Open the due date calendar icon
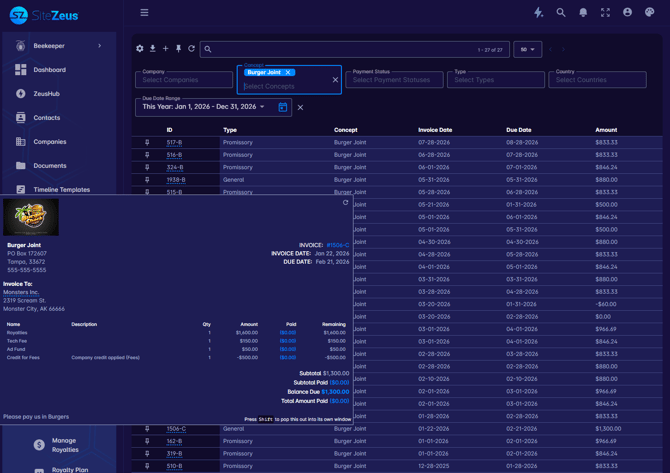Image resolution: width=670 pixels, height=473 pixels. [283, 107]
